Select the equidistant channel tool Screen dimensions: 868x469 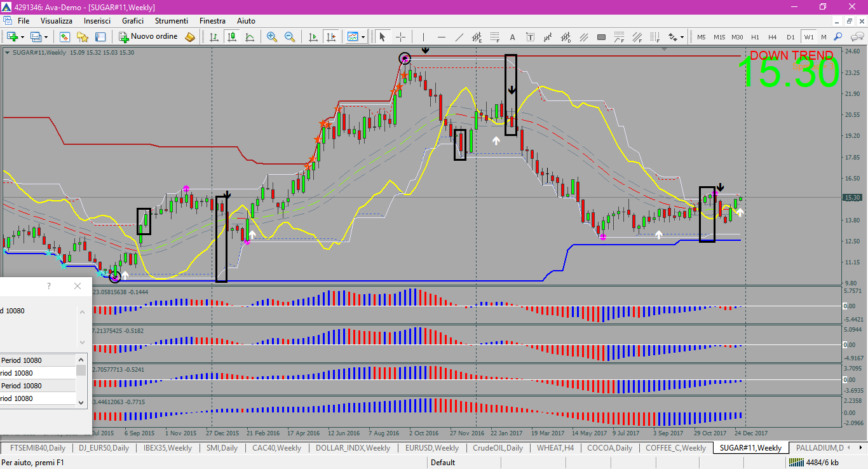click(477, 37)
